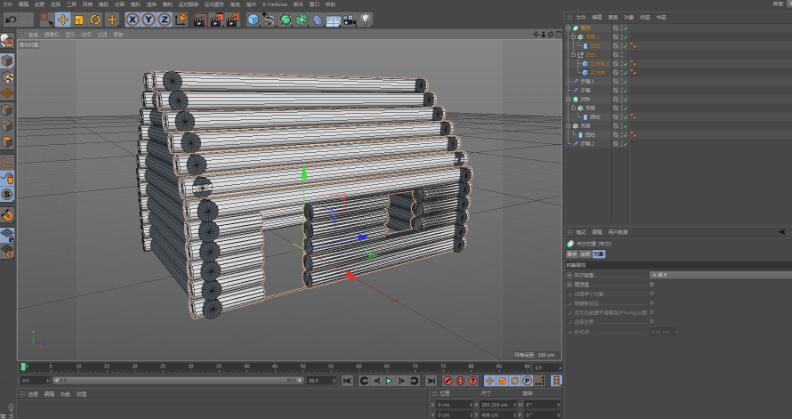Toggle the Y axis lock
The image size is (792, 419).
tap(148, 19)
